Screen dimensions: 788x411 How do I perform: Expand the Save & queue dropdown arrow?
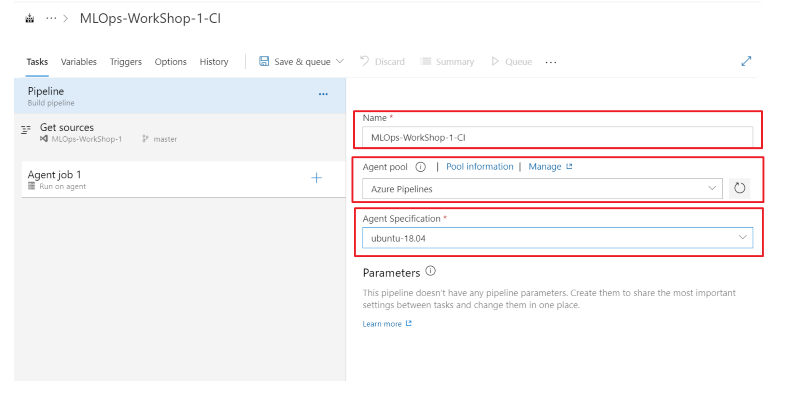point(340,61)
